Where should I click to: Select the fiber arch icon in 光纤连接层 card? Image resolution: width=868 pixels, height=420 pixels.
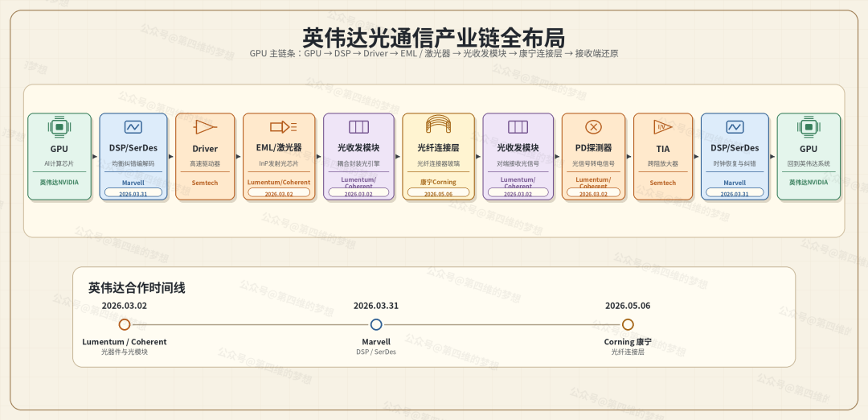pyautogui.click(x=439, y=125)
